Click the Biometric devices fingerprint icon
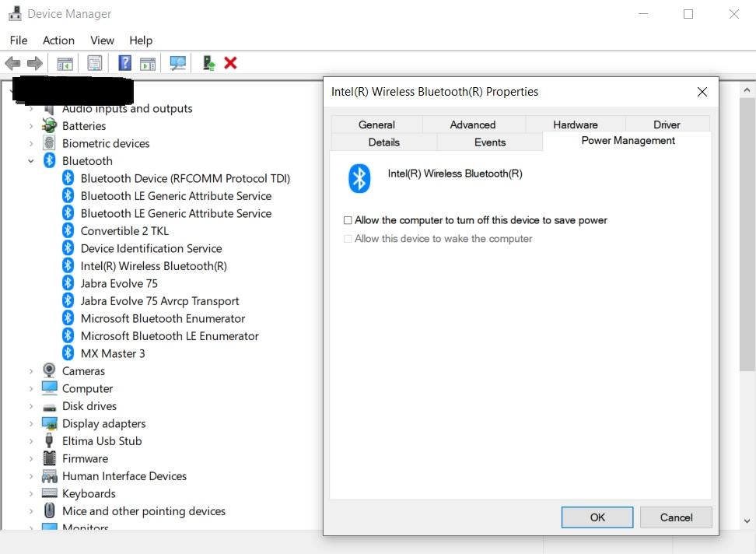The width and height of the screenshot is (756, 554). point(49,143)
